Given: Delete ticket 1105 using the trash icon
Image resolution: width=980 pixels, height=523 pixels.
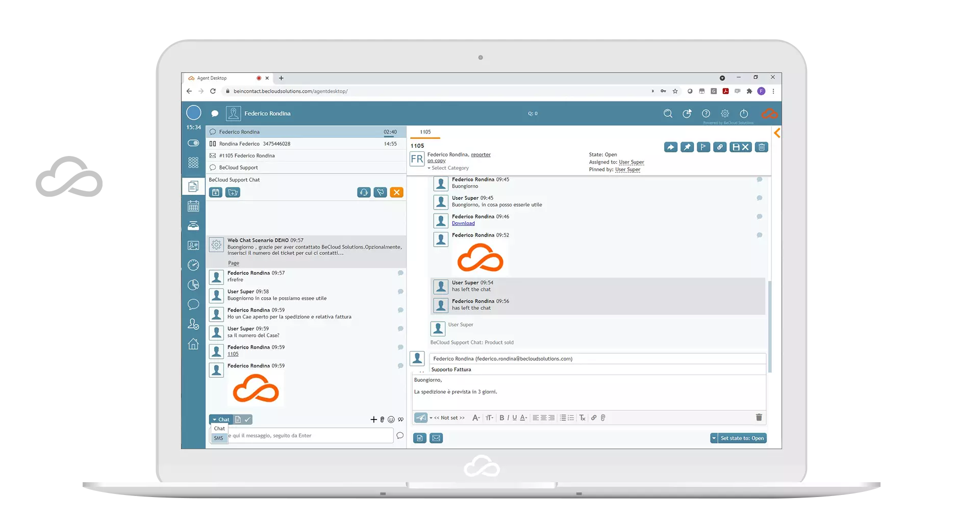Looking at the screenshot, I should tap(761, 147).
